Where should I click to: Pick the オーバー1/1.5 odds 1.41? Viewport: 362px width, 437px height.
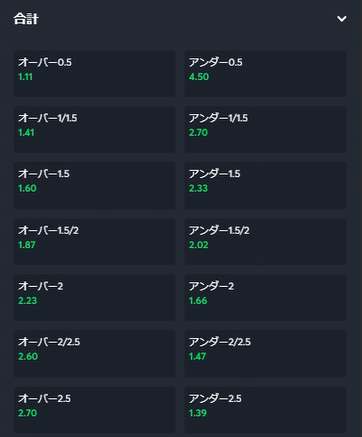coord(94,129)
